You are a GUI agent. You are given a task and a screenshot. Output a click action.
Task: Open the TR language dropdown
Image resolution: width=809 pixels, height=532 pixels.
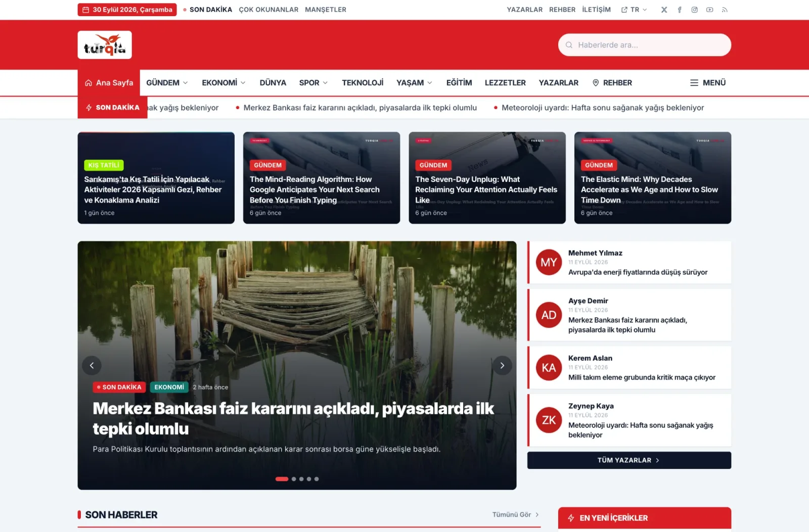click(634, 10)
